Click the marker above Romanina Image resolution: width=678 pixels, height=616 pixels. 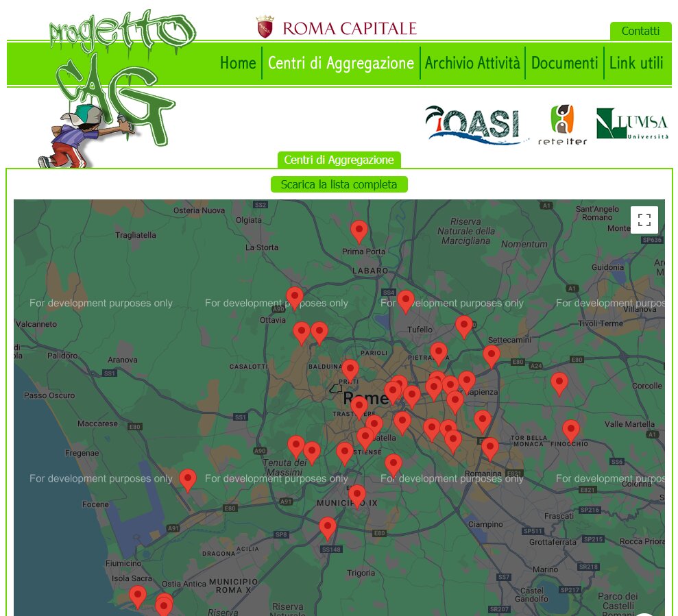coord(489,448)
